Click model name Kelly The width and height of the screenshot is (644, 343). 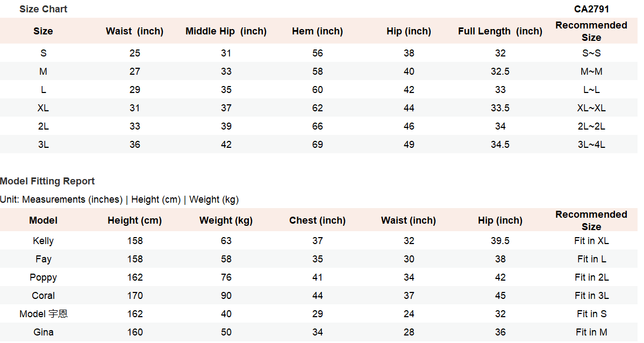click(x=44, y=241)
